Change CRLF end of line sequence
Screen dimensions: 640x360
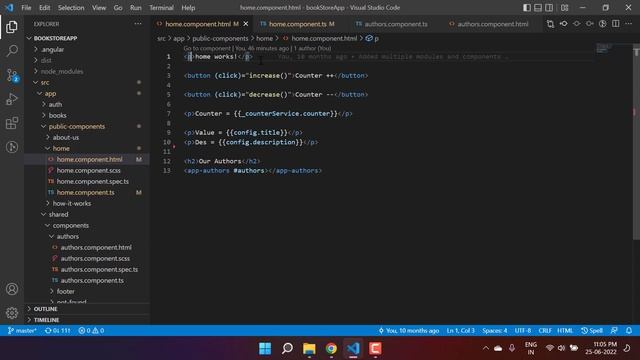[x=545, y=331]
